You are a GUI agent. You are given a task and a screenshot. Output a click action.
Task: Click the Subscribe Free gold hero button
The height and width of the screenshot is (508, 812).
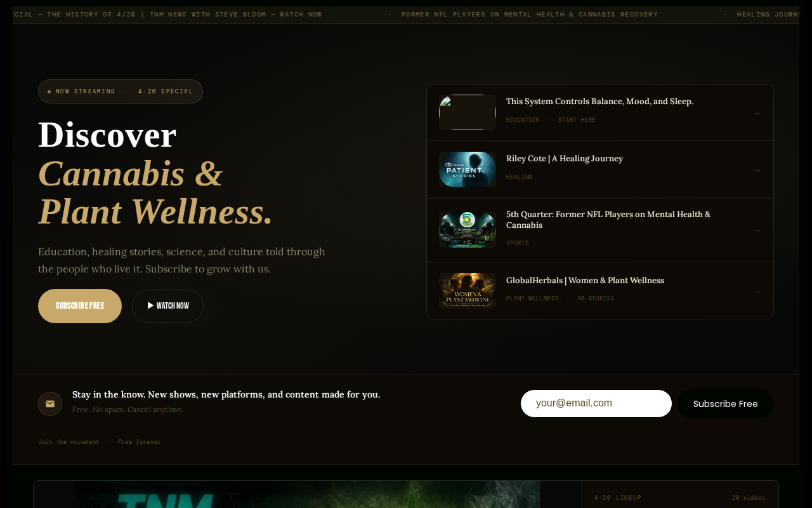click(x=80, y=306)
